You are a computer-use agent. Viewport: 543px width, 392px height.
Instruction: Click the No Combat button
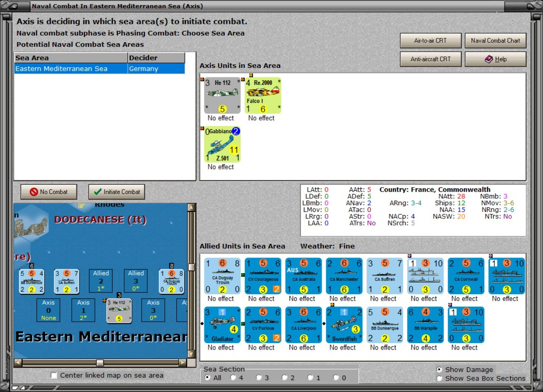pyautogui.click(x=49, y=192)
